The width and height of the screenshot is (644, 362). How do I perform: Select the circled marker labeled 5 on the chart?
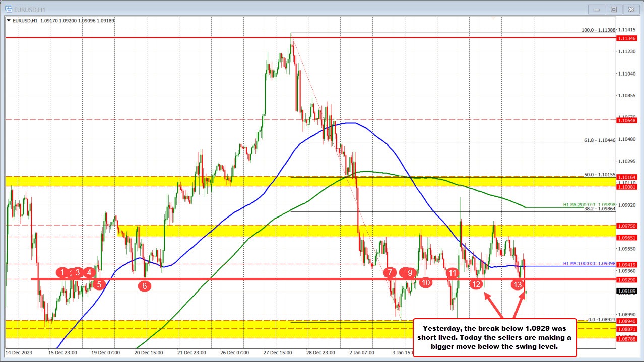pos(99,284)
